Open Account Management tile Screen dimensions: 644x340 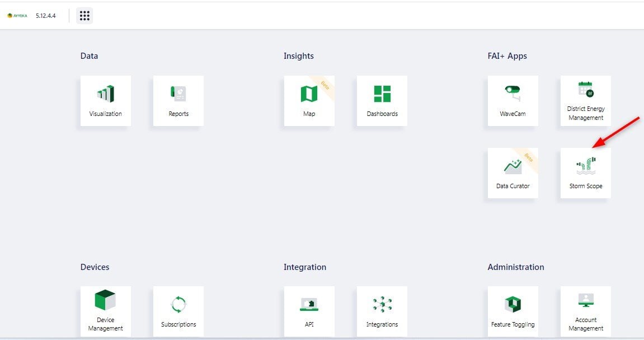(586, 311)
